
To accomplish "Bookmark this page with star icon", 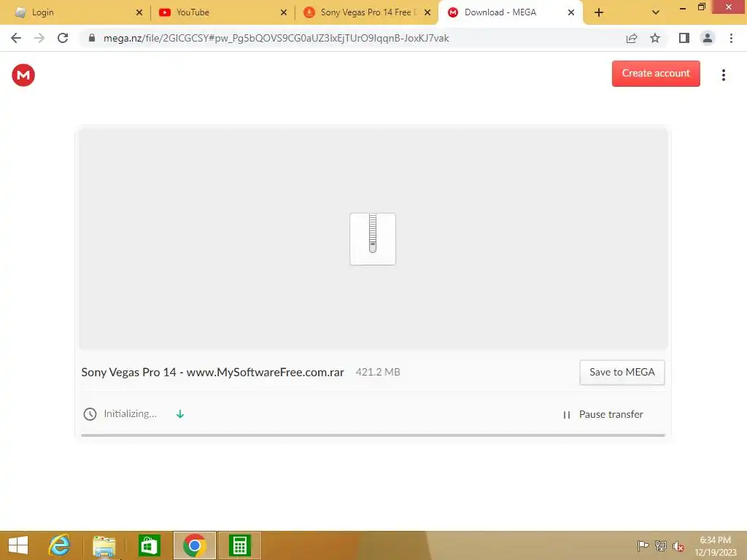I will point(655,38).
